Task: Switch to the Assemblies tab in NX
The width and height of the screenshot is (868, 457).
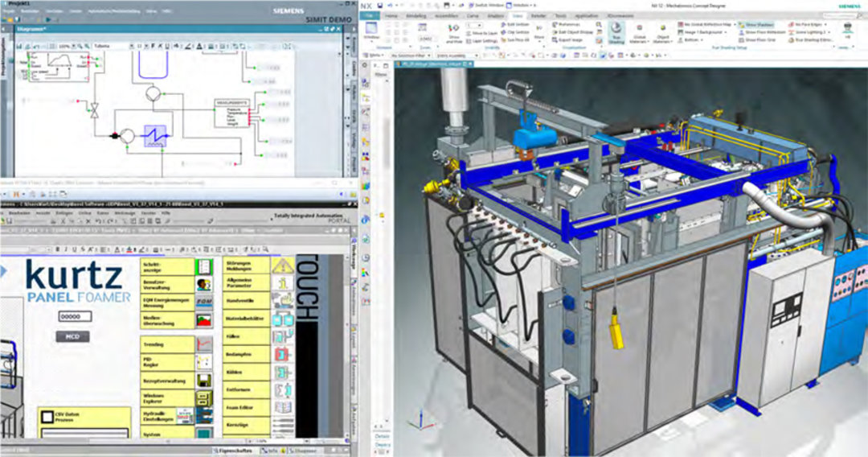Action: tap(447, 16)
